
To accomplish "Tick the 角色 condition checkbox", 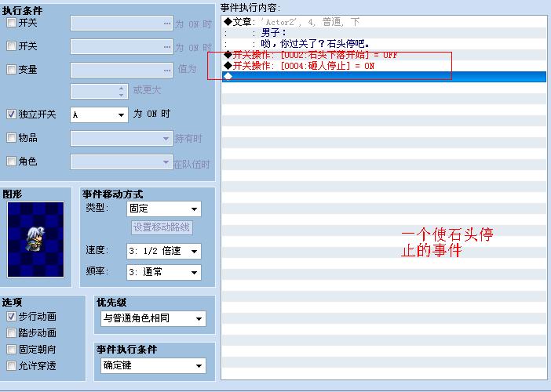I will click(x=11, y=161).
